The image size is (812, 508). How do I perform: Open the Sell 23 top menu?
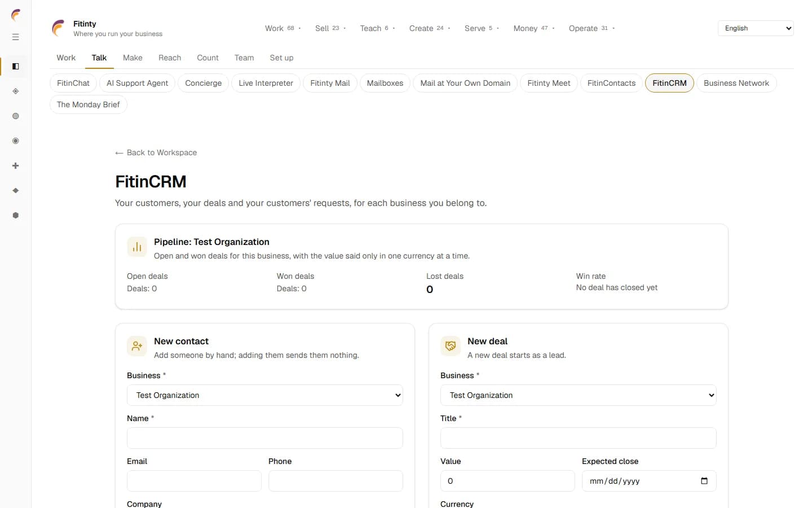330,28
